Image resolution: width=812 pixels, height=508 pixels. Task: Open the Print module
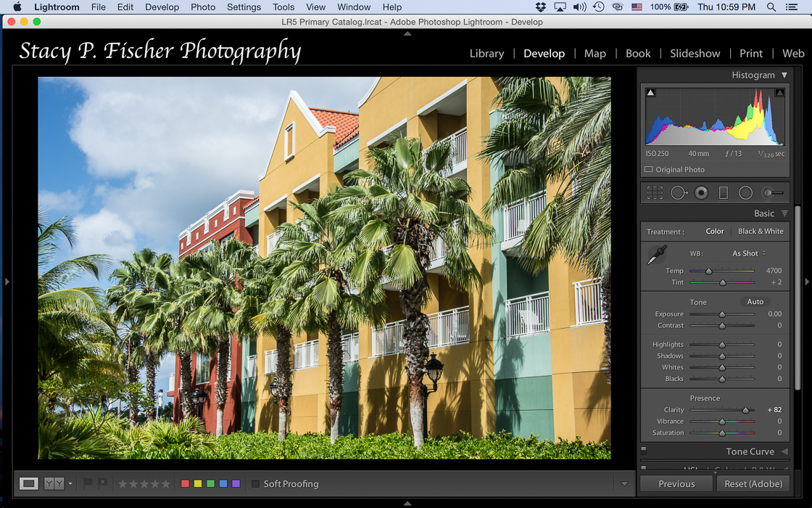(751, 54)
